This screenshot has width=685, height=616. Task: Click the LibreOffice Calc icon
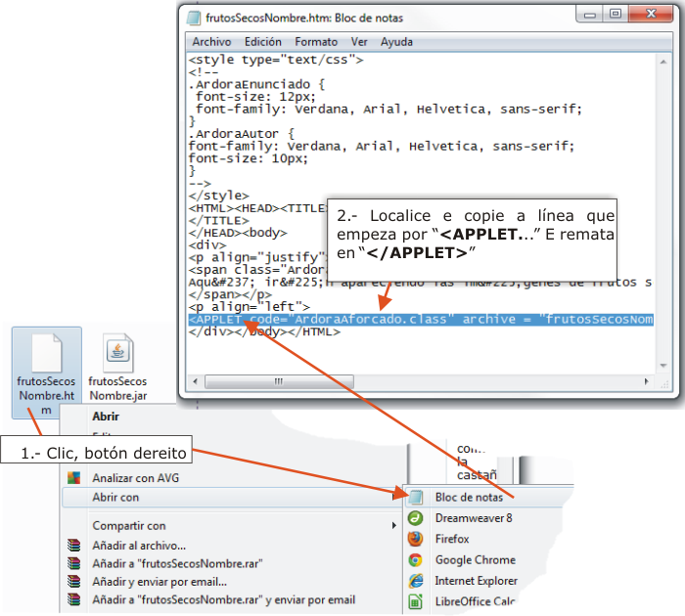point(415,601)
